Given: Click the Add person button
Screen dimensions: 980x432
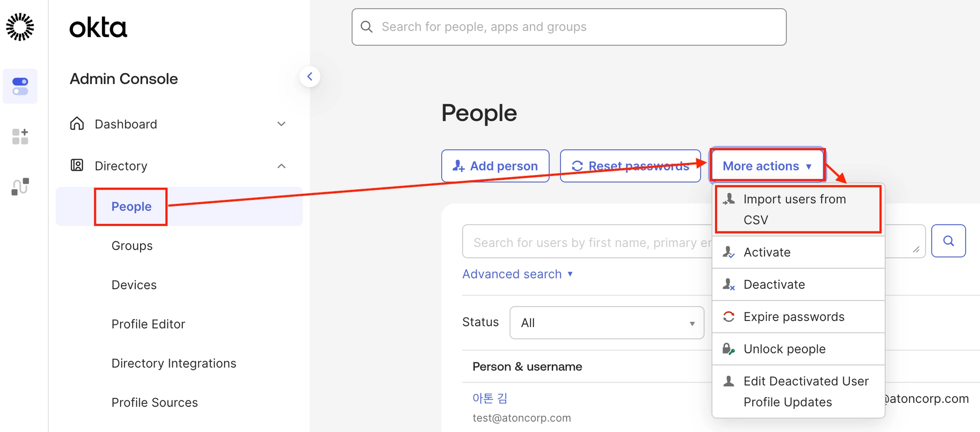Looking at the screenshot, I should coord(495,166).
